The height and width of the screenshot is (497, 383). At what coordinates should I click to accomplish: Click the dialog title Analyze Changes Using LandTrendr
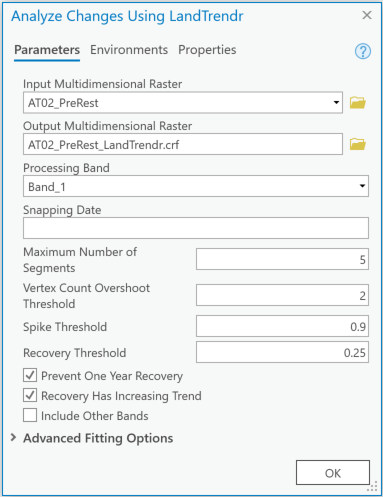[127, 16]
